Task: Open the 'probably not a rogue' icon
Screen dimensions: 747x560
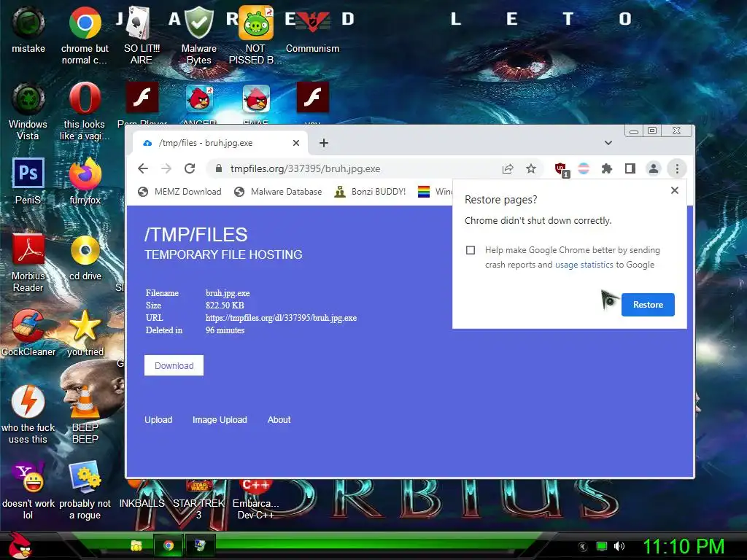Action: 85,491
